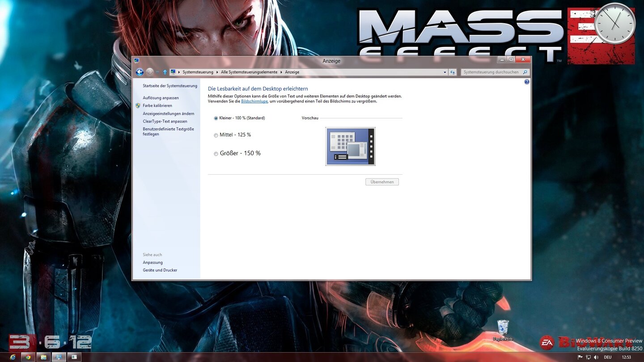Open recent pages dropdown beside Forward arrow
The height and width of the screenshot is (362, 644).
point(157,72)
